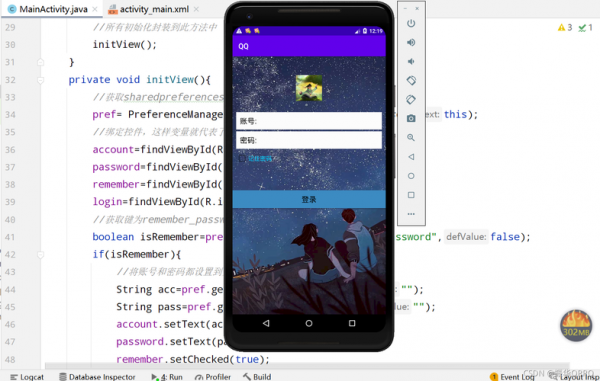Toggle the remember password checkbox
This screenshot has width=600, height=381.
click(242, 158)
